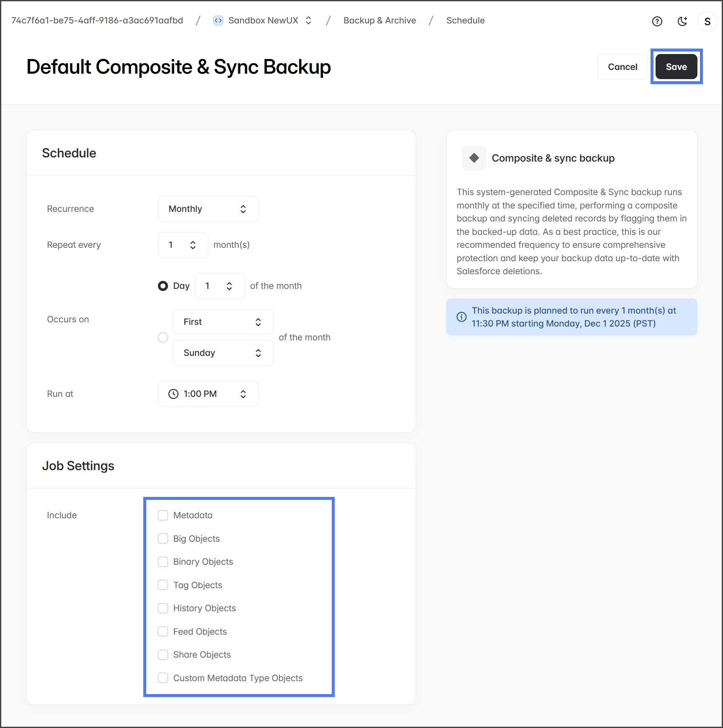Save the backup schedule

tap(676, 67)
